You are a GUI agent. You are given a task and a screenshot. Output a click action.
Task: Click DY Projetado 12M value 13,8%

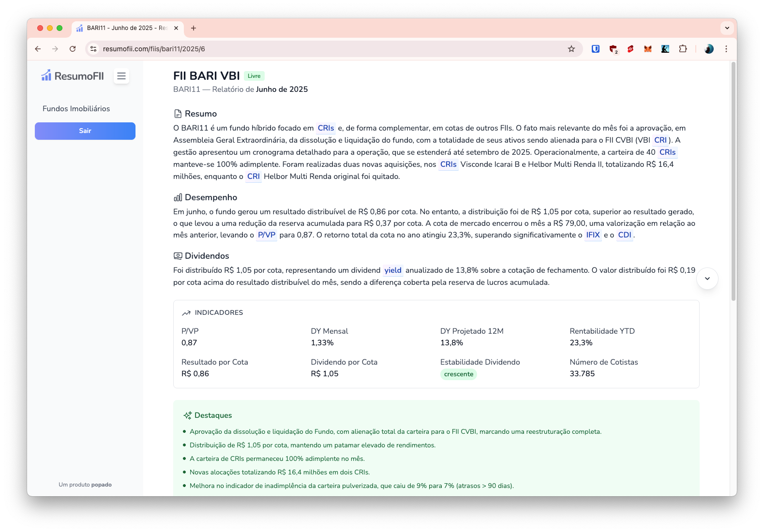pyautogui.click(x=451, y=343)
